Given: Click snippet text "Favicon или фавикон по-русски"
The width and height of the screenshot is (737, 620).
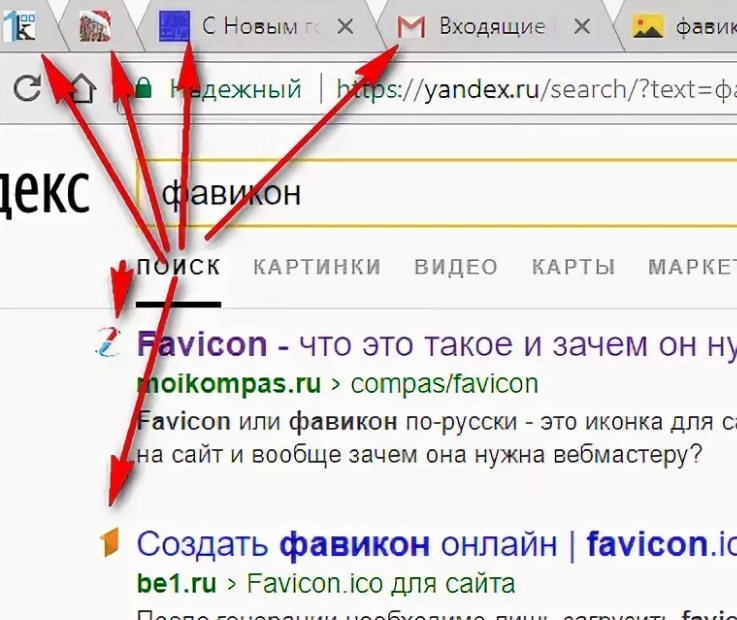Looking at the screenshot, I should click(327, 422).
